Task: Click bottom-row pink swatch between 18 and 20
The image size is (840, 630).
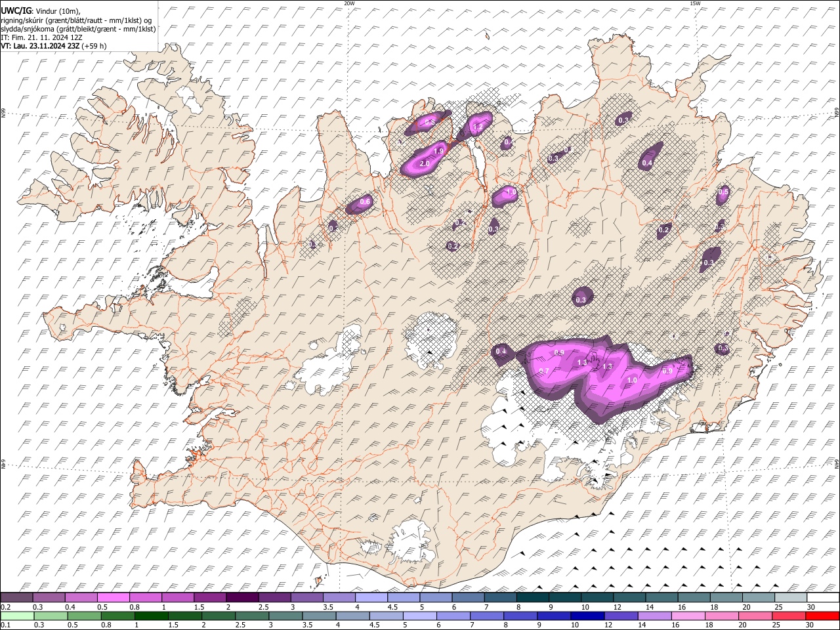Action: pos(723,616)
